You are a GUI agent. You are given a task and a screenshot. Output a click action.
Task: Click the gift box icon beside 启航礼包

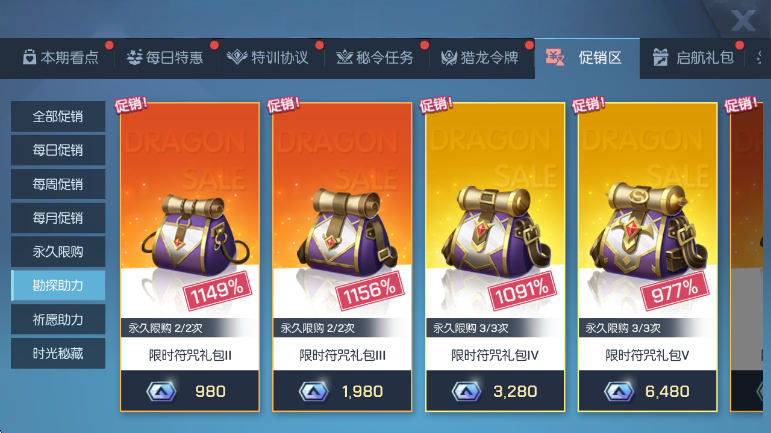660,58
